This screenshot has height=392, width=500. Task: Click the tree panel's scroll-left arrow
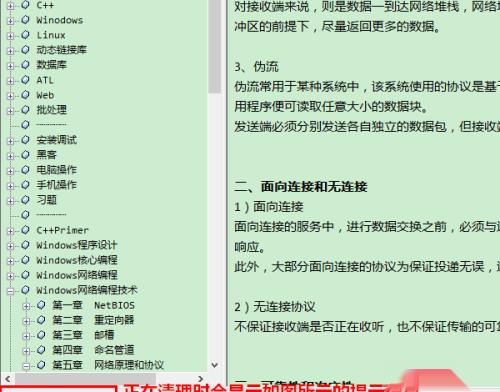tap(7, 379)
